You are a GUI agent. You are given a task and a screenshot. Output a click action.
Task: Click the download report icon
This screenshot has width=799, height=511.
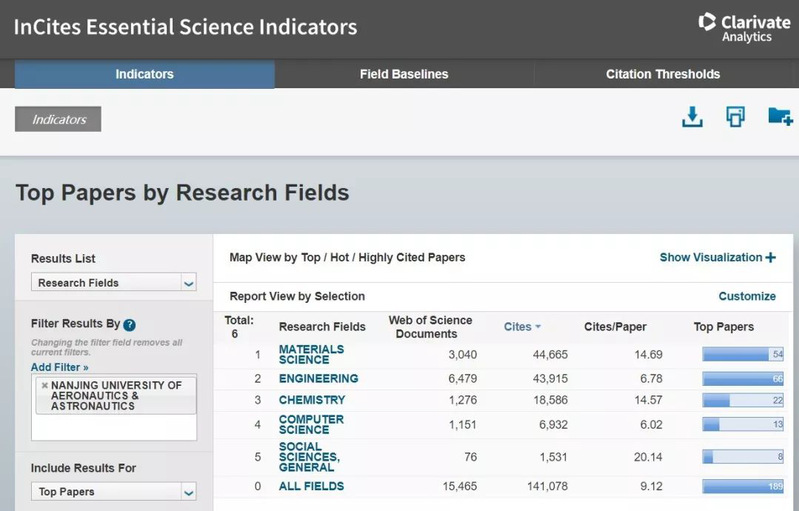692,117
